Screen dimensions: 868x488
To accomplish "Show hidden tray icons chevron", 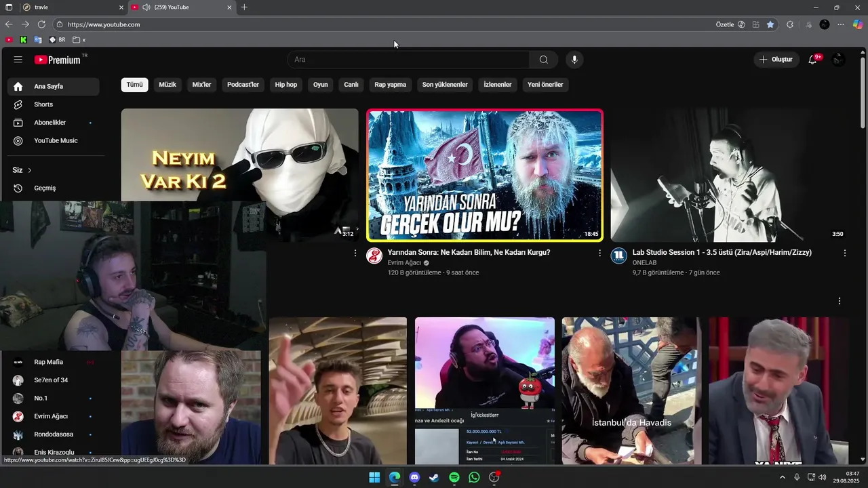I will (783, 477).
